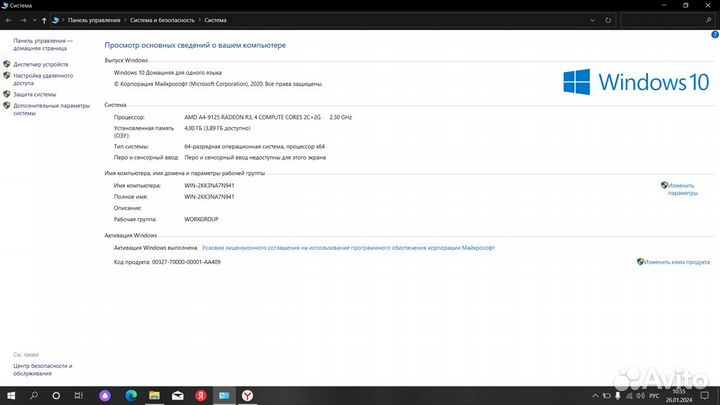This screenshot has height=405, width=720.
Task: Switch input language РУС indicator
Action: tap(655, 396)
